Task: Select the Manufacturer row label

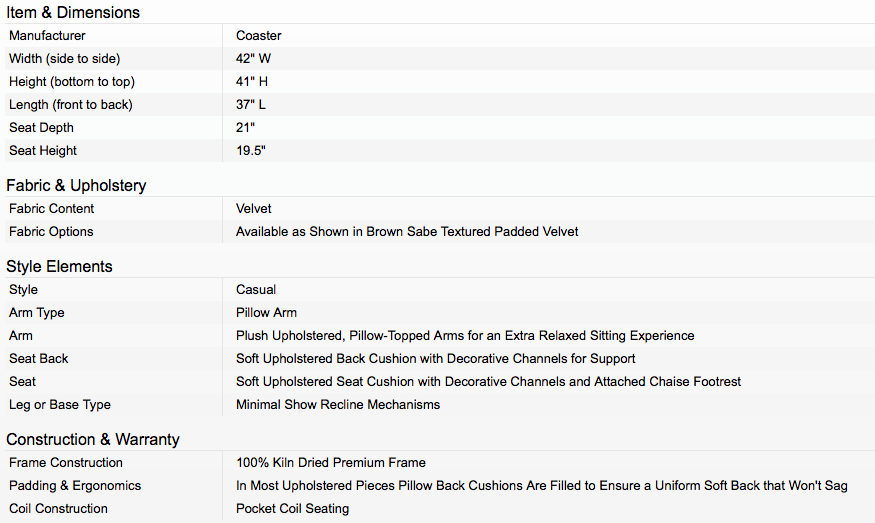Action: pyautogui.click(x=47, y=36)
